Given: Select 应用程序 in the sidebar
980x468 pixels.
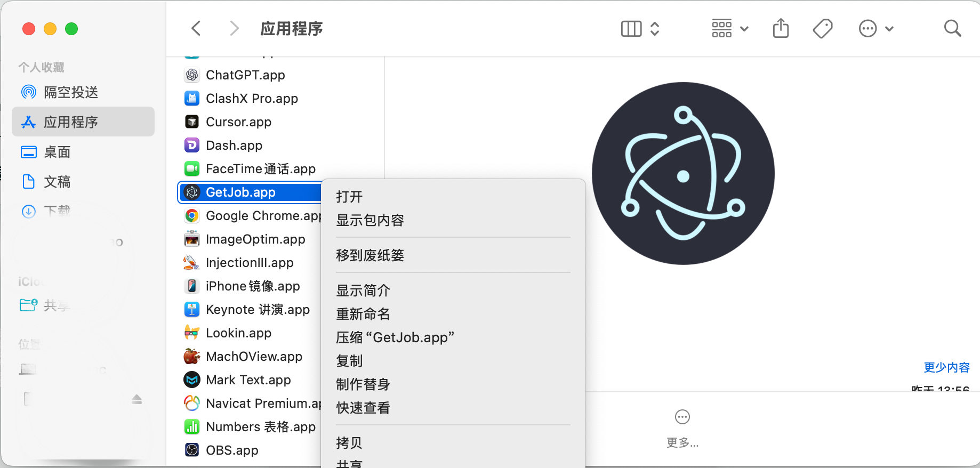Looking at the screenshot, I should pos(83,122).
